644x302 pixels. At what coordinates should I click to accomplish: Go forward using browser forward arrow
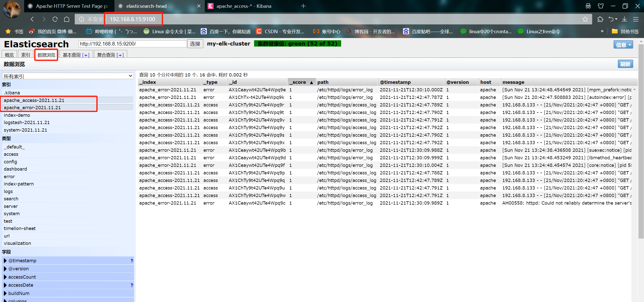[44, 19]
